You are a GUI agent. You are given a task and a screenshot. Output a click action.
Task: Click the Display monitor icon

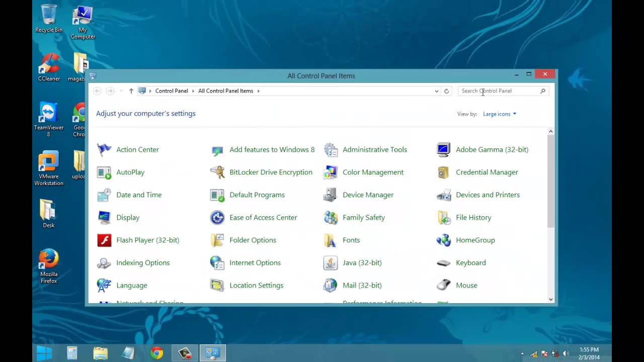104,217
